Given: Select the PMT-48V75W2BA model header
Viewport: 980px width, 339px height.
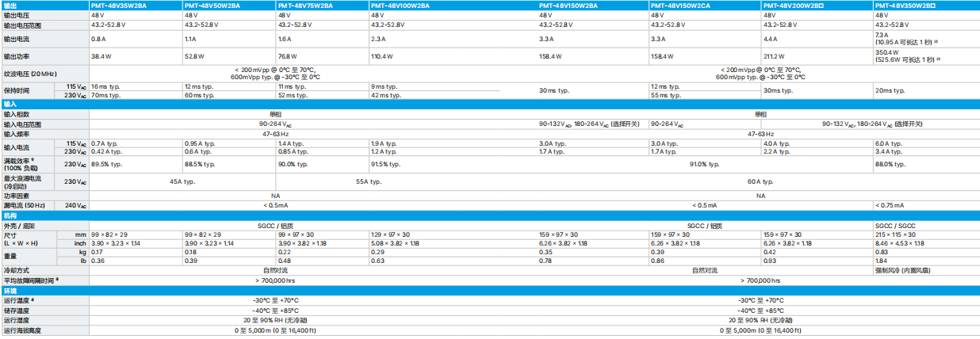Looking at the screenshot, I should coord(305,5).
